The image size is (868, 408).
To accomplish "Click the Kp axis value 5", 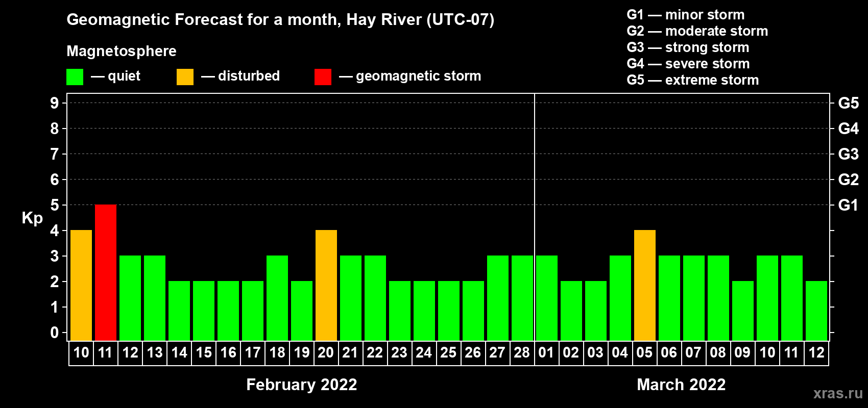I will [x=54, y=205].
